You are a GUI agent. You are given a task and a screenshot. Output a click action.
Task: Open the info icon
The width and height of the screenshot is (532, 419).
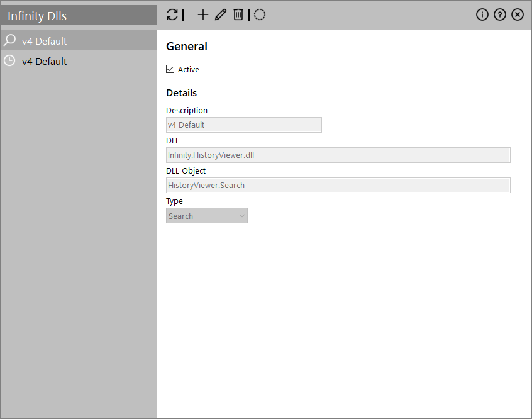482,14
